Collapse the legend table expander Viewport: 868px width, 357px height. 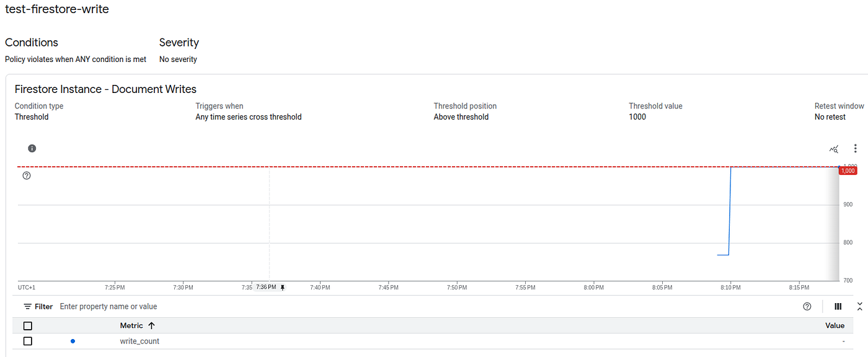(860, 307)
